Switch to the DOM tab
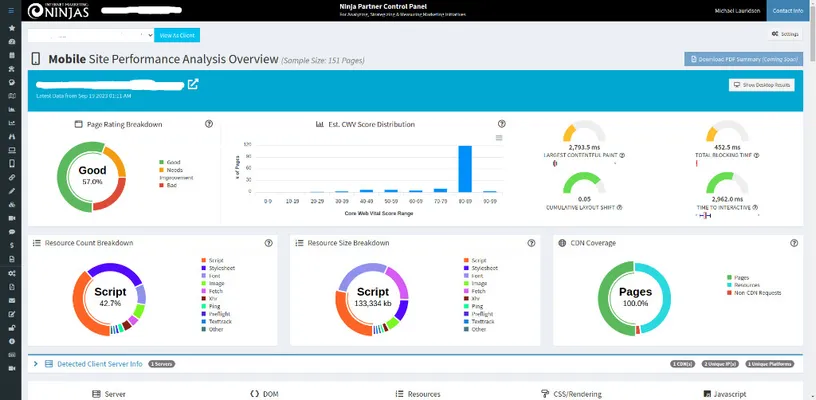The height and width of the screenshot is (400, 816). [264, 394]
